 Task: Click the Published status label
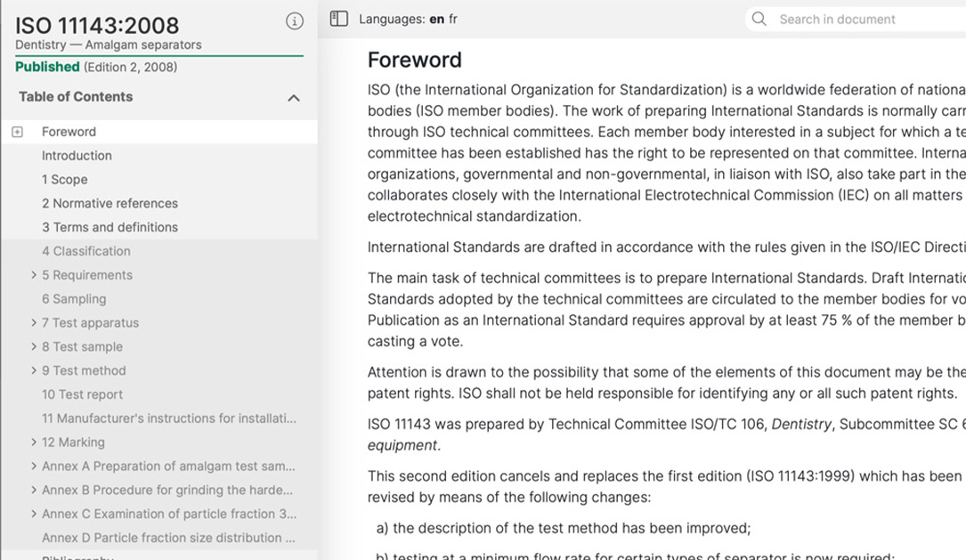(x=47, y=67)
